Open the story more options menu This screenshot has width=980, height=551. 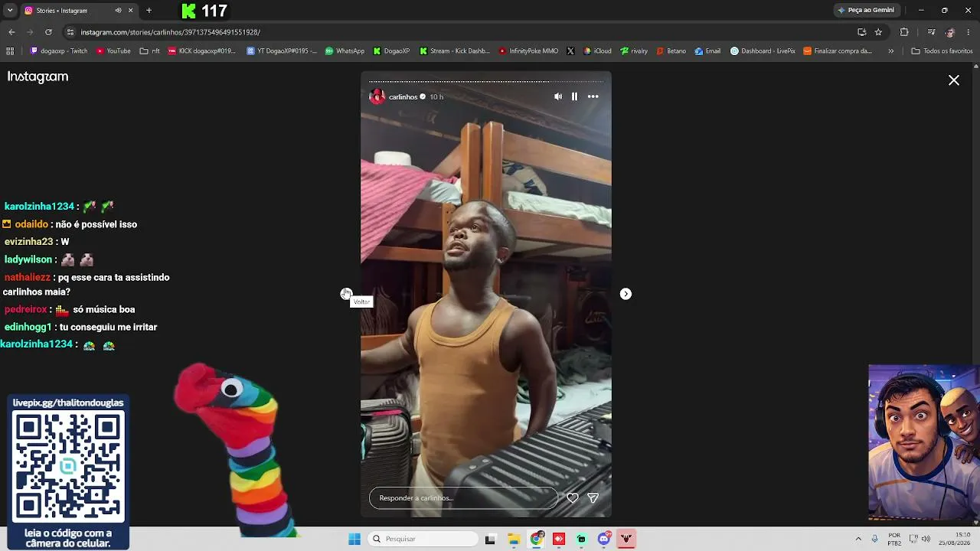(593, 96)
